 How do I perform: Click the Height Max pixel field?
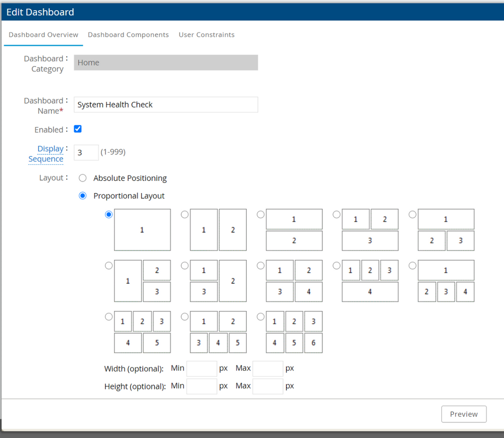(x=267, y=386)
